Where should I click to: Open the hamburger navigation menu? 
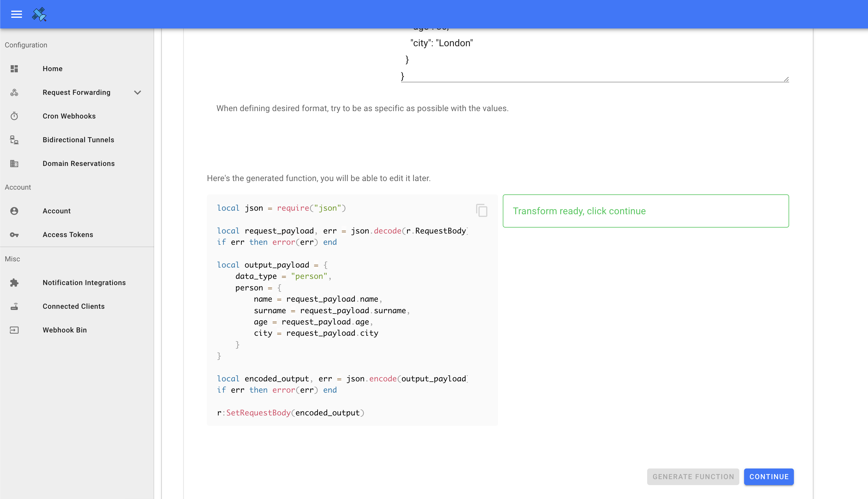click(17, 14)
